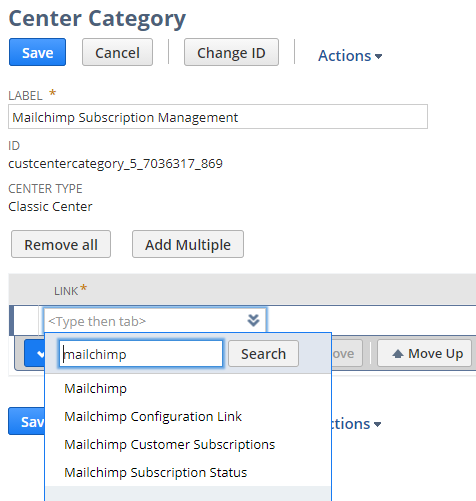Select the custcentercategory ID text
Screen dimensions: 476x501
(x=115, y=164)
